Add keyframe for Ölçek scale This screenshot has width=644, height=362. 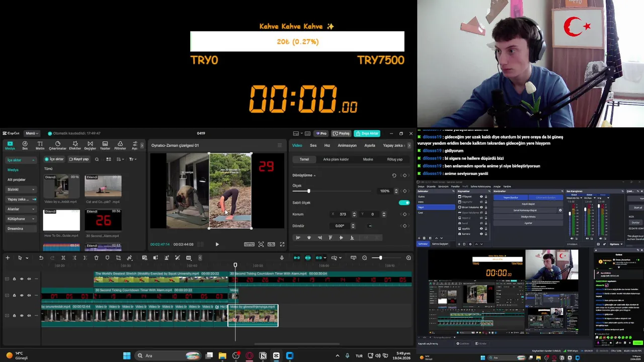[405, 191]
